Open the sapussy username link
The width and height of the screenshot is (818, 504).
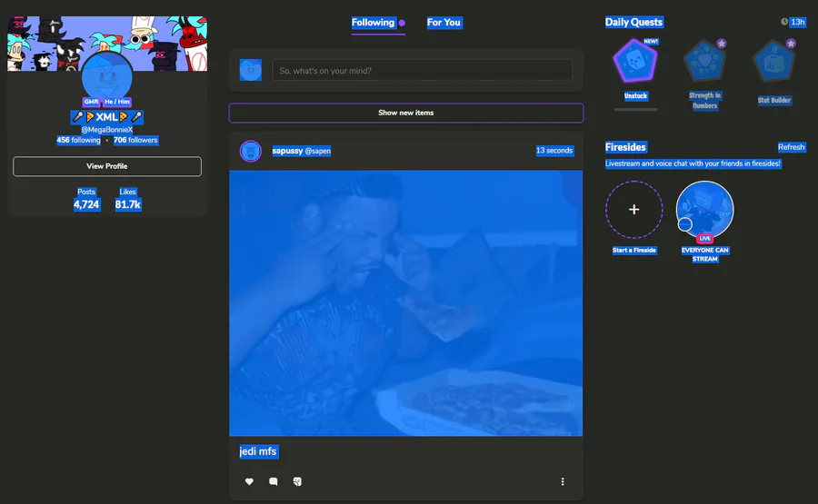coord(287,151)
